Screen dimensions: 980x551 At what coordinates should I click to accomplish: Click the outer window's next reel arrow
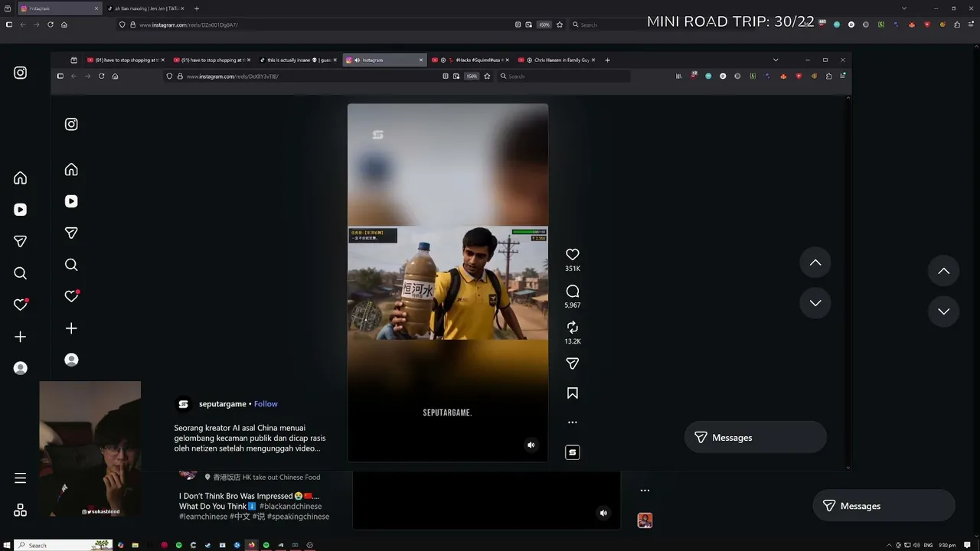pos(943,311)
